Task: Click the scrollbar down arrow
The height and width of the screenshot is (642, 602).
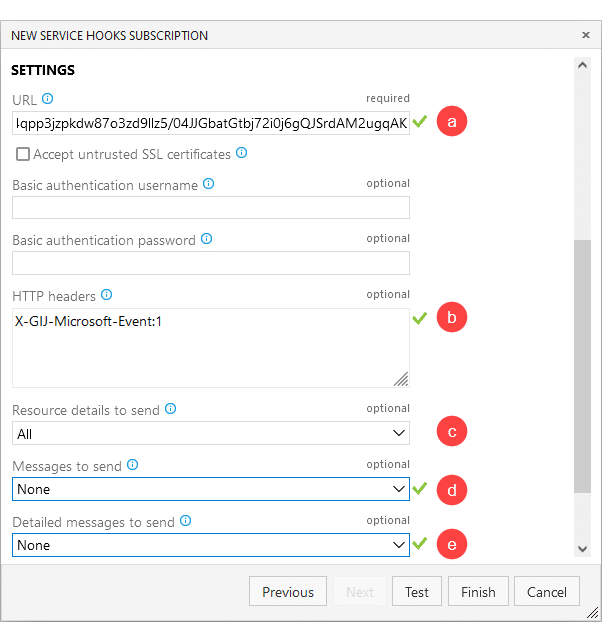Action: (x=582, y=549)
